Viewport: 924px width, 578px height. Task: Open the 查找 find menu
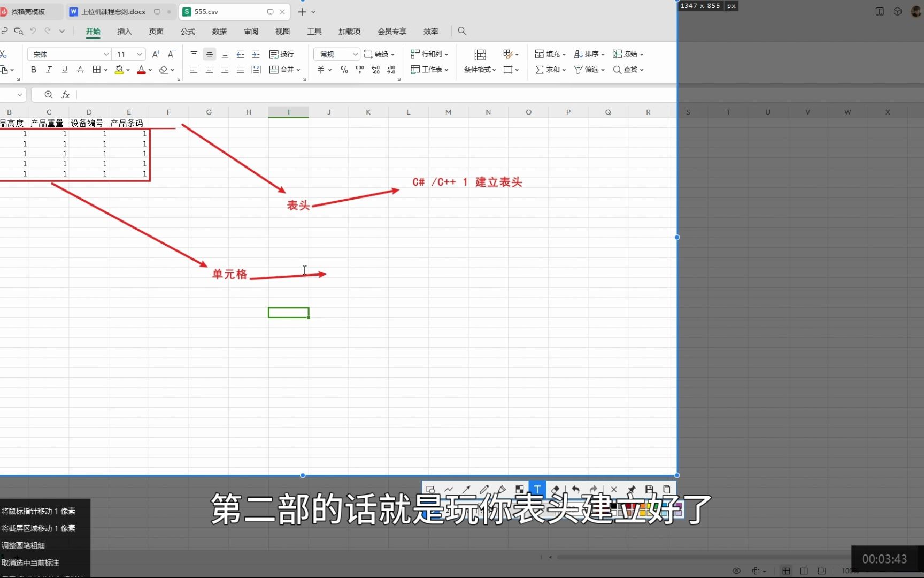[628, 70]
